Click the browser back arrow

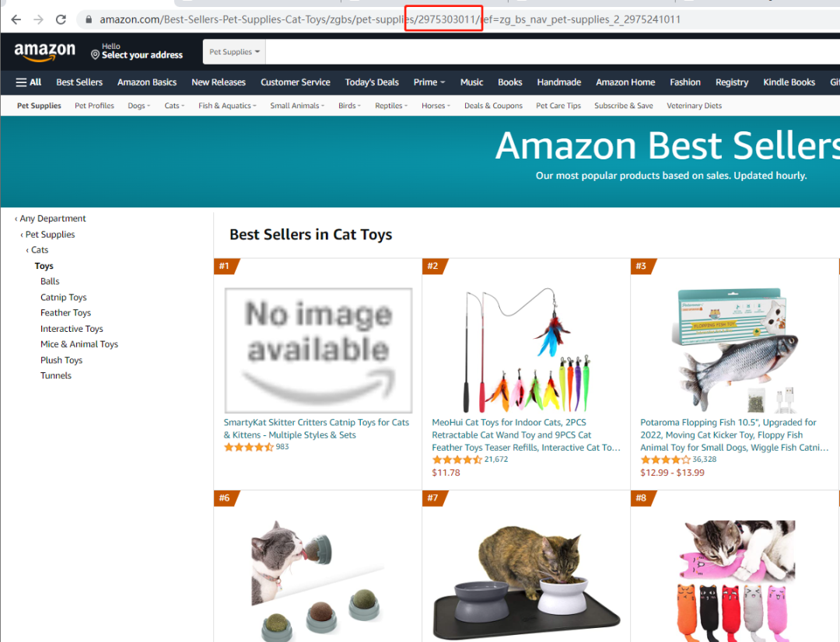pos(16,19)
